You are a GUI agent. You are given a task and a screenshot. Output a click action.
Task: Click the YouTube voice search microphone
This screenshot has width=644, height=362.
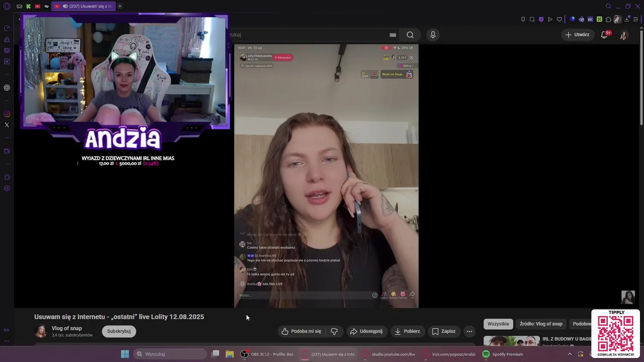[433, 35]
